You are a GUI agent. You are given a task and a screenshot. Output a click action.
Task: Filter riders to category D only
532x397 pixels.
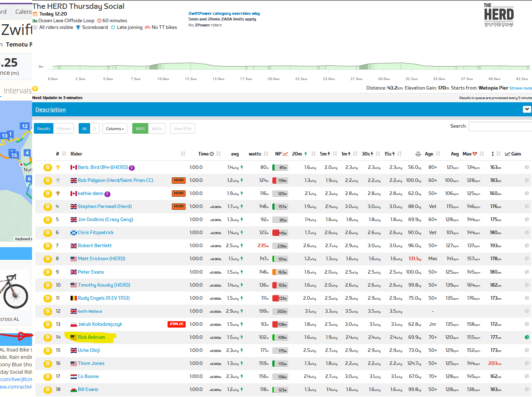click(95, 129)
